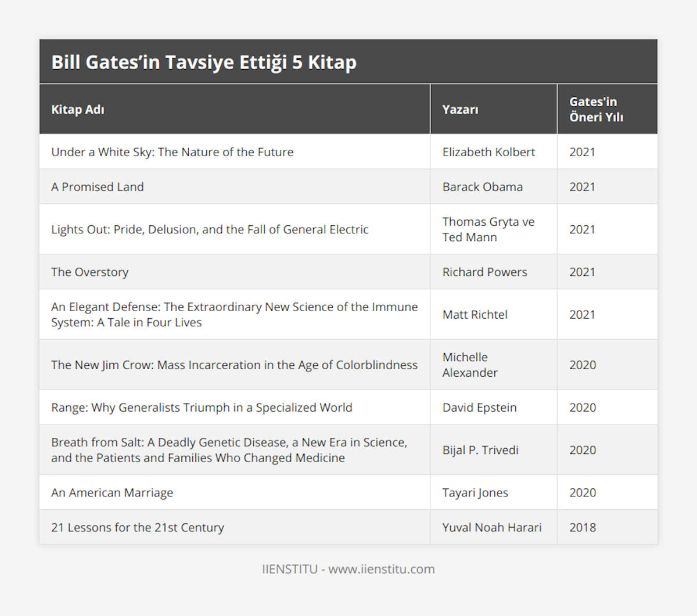697x616 pixels.
Task: Click the table title "Bill Gates'in Tavsiye Ettiği 5 Kitap"
Action: pos(204,62)
